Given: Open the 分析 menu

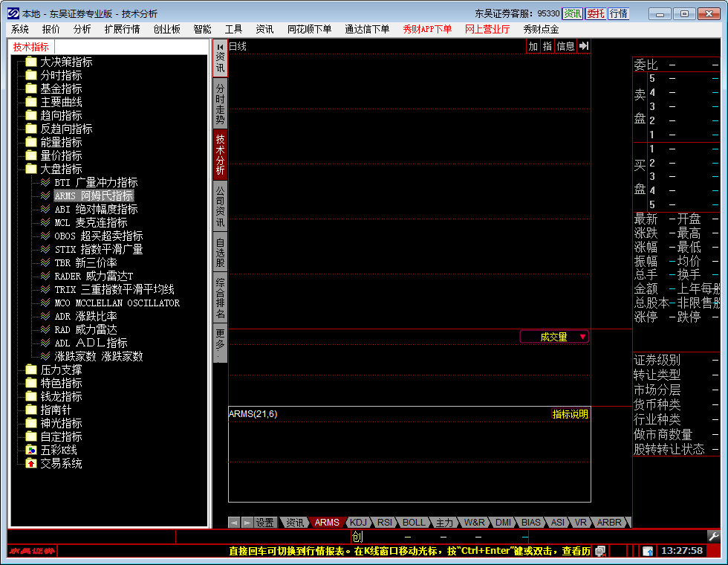Looking at the screenshot, I should click(x=82, y=29).
